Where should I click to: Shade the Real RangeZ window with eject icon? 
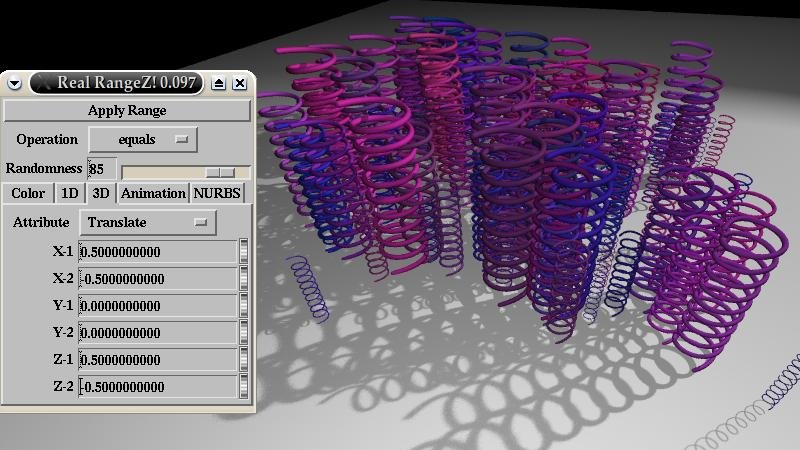pos(218,83)
